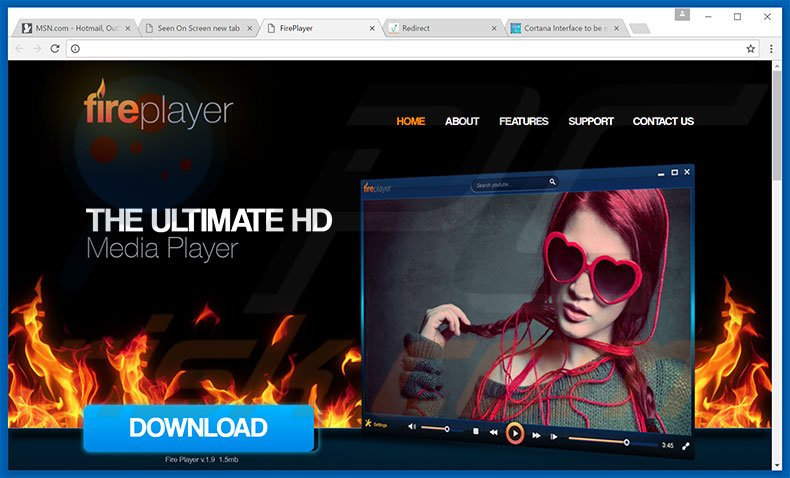The height and width of the screenshot is (478, 790).
Task: Click the blue DOWNLOAD button
Action: tap(199, 428)
